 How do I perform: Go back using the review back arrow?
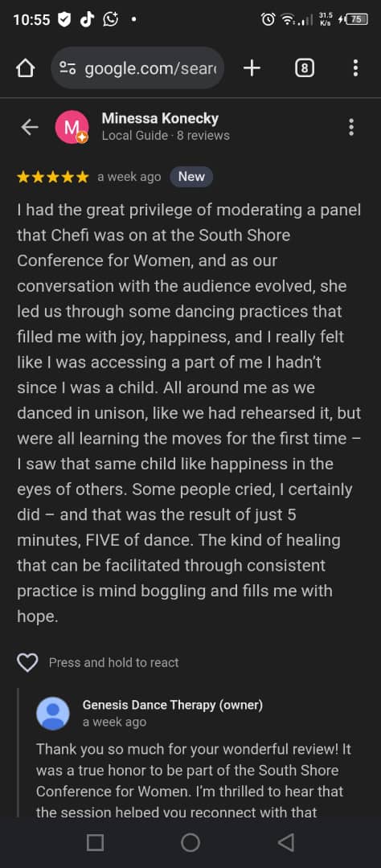click(x=30, y=127)
